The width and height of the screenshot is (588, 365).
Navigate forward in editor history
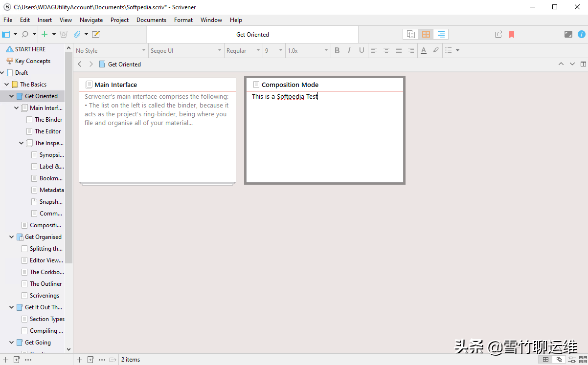(x=91, y=64)
